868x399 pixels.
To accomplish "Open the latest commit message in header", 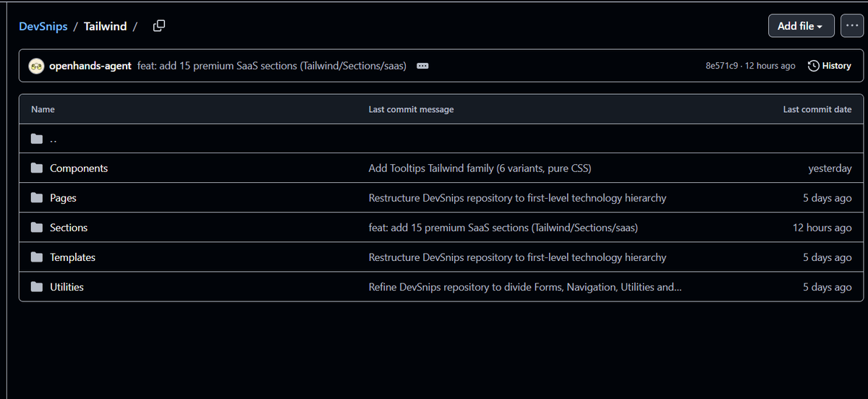I will pos(271,66).
